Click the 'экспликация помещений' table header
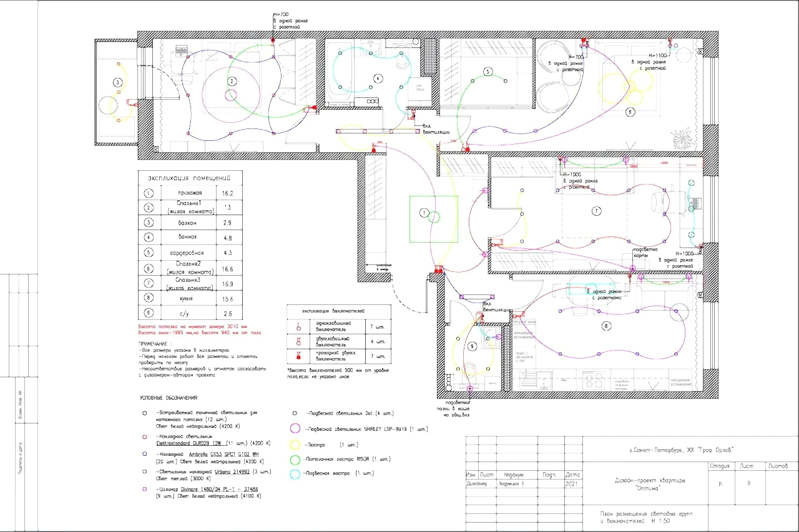The image size is (799, 532). [x=189, y=178]
